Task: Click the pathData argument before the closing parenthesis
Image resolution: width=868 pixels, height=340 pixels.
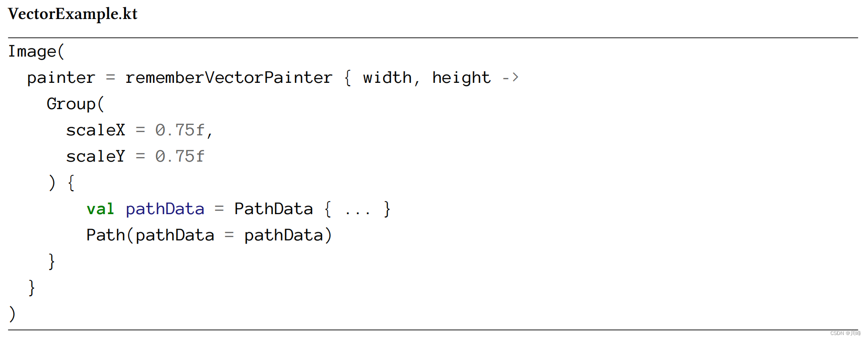Action: 283,235
